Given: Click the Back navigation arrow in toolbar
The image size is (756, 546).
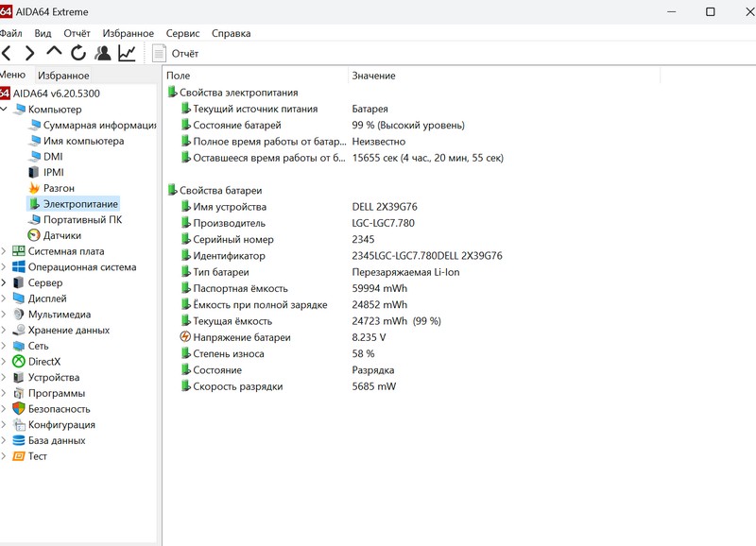Looking at the screenshot, I should pyautogui.click(x=7, y=54).
